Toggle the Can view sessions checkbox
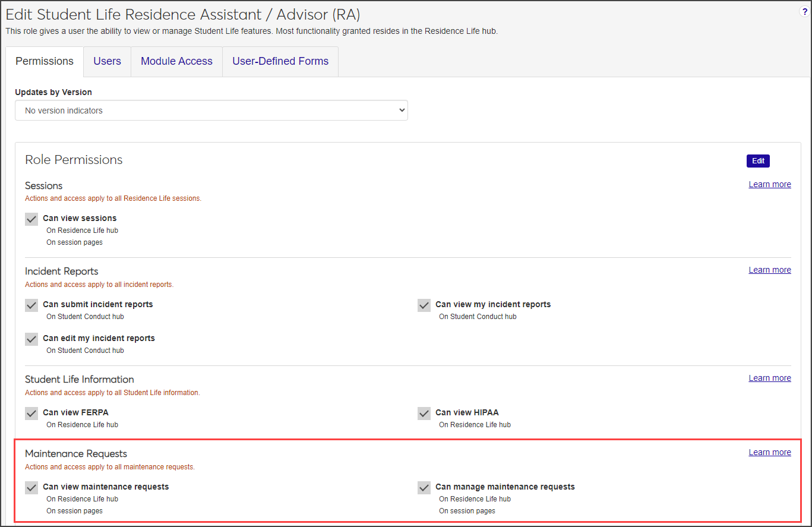The height and width of the screenshot is (527, 812). (x=32, y=219)
